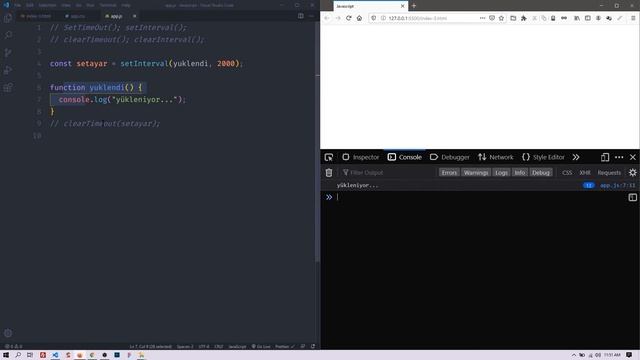Open the Terminal menu in VS Code
The image size is (640, 360).
coord(108,5)
